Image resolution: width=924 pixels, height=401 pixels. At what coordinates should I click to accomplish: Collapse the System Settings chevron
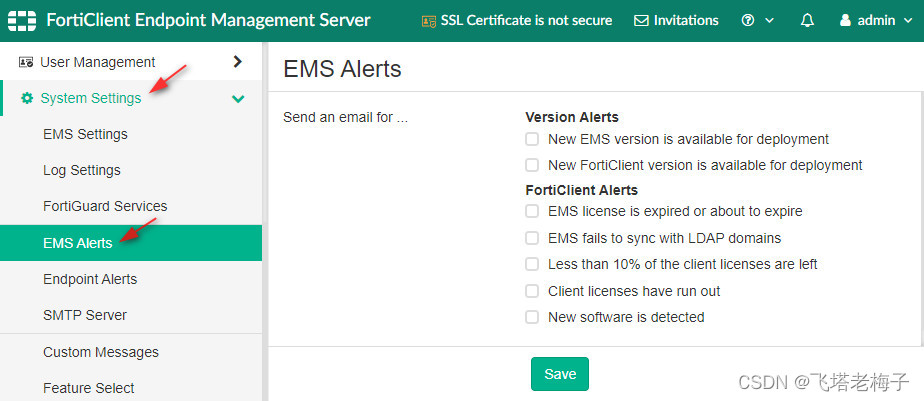coord(238,98)
